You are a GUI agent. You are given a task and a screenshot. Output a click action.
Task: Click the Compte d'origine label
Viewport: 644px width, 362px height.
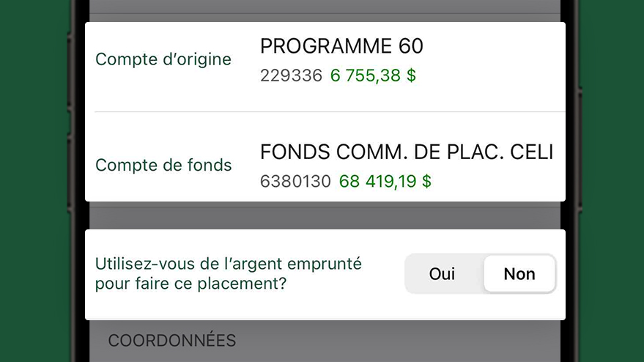(163, 59)
